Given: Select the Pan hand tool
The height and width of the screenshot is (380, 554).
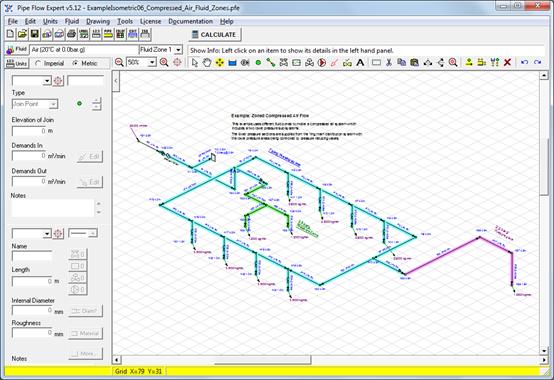Looking at the screenshot, I should (x=207, y=63).
